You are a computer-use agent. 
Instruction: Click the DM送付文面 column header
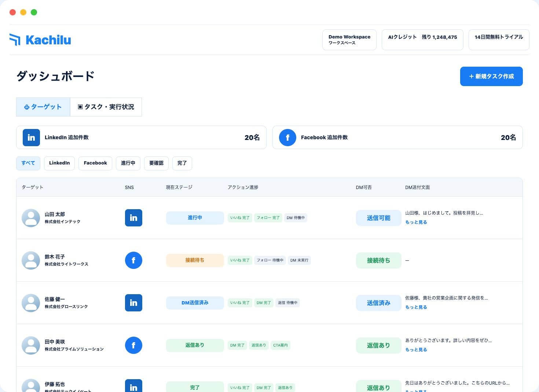(417, 187)
